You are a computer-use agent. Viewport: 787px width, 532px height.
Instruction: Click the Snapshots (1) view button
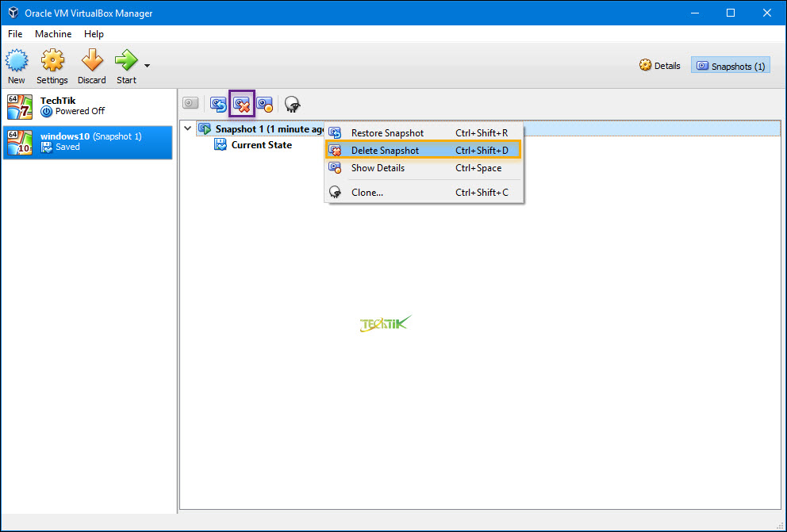[x=731, y=66]
